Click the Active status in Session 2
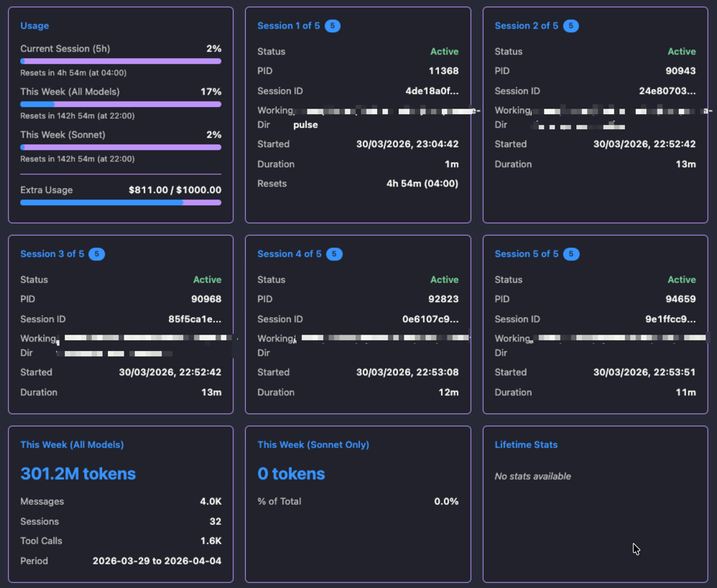The image size is (717, 588). [x=682, y=51]
